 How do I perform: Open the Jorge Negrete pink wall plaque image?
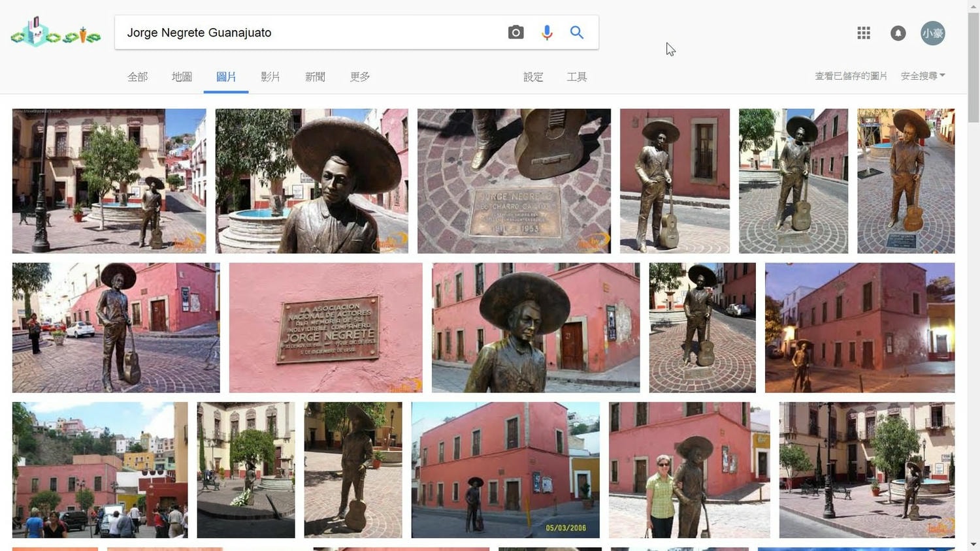[x=325, y=328]
